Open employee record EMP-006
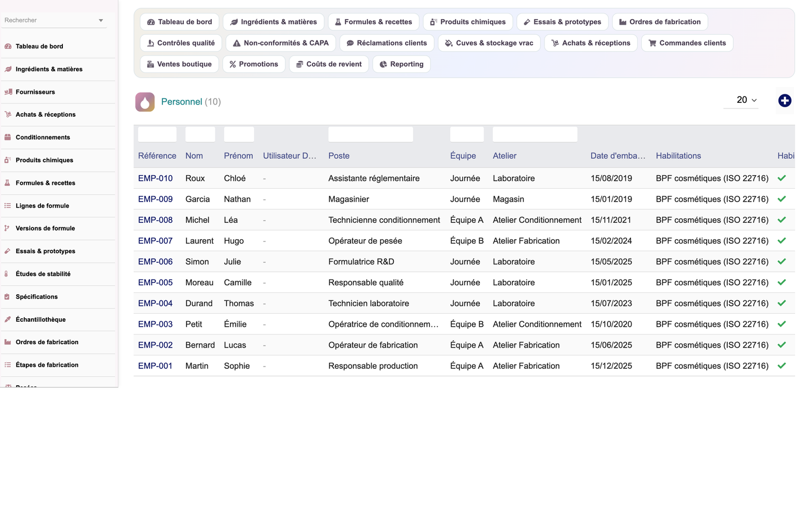This screenshot has height=507, width=812. tap(156, 262)
